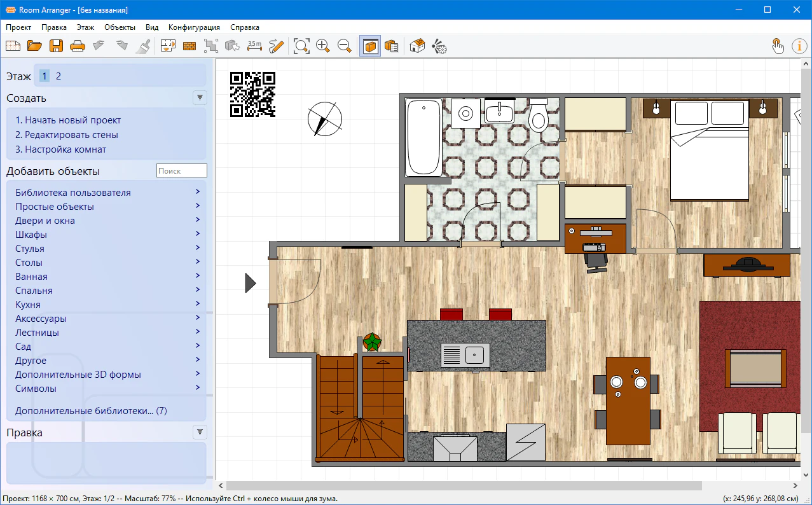Open the 3D house view icon
This screenshot has height=505, width=812.
417,46
